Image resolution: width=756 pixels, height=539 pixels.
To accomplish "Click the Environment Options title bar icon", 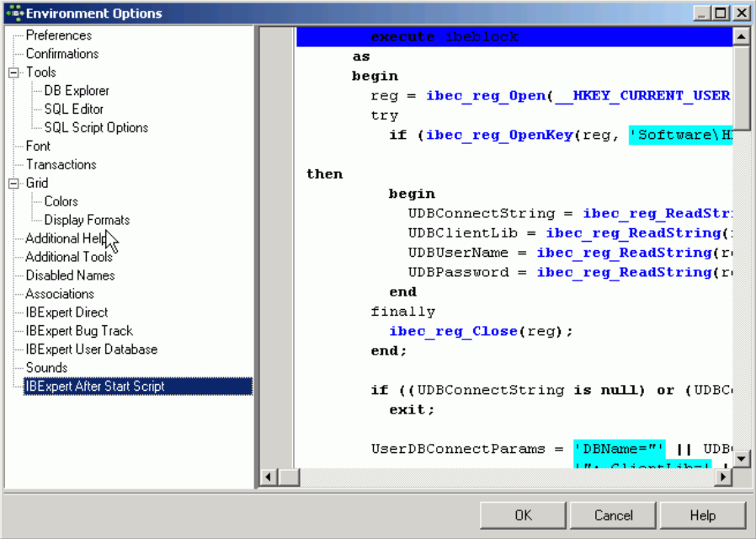I will (13, 13).
